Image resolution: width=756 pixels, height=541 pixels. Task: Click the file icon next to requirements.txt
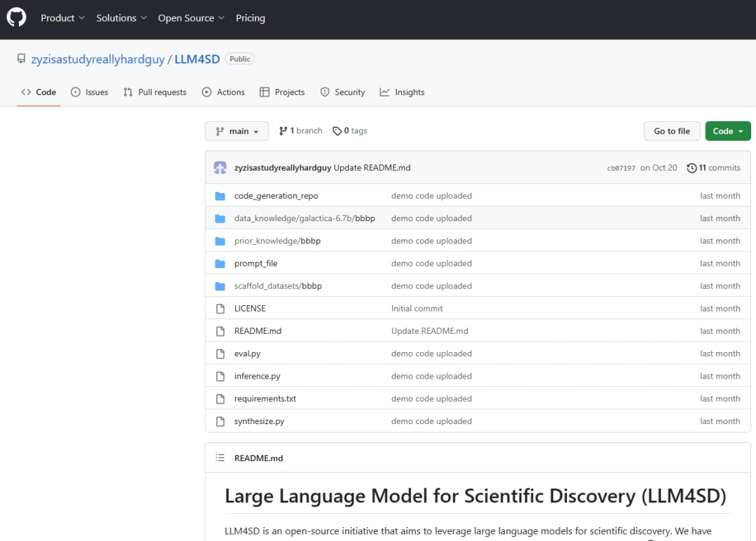click(x=220, y=399)
